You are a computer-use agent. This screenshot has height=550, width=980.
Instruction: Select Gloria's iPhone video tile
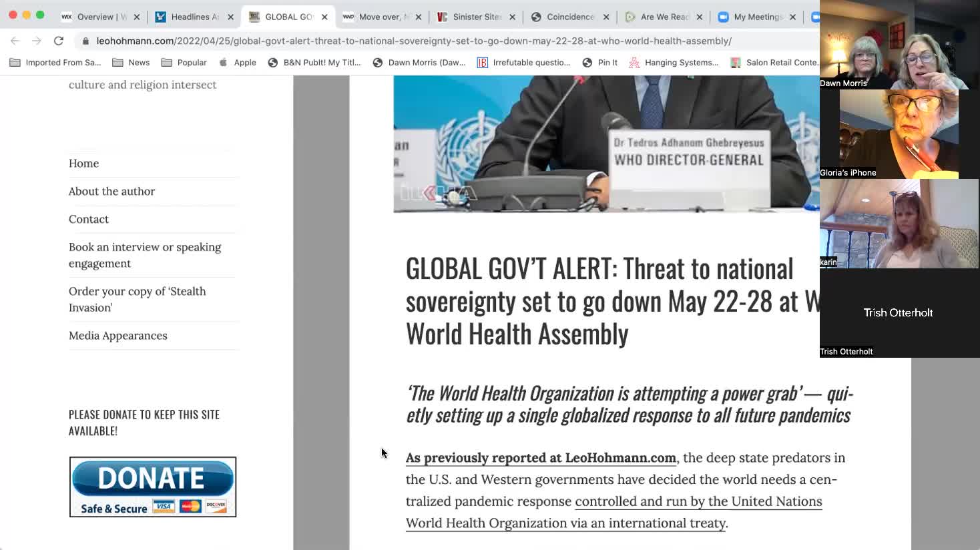(899, 134)
